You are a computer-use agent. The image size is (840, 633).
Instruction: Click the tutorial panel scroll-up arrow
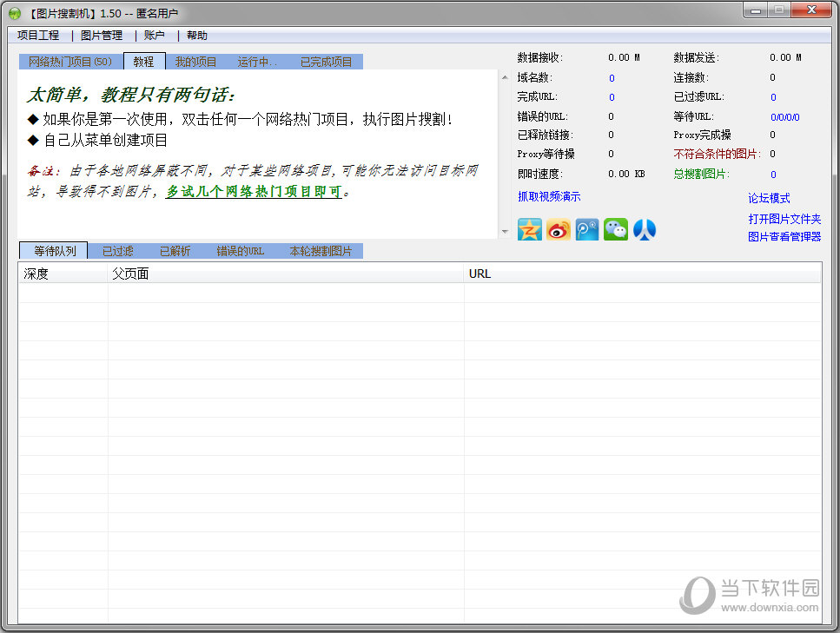coord(505,77)
